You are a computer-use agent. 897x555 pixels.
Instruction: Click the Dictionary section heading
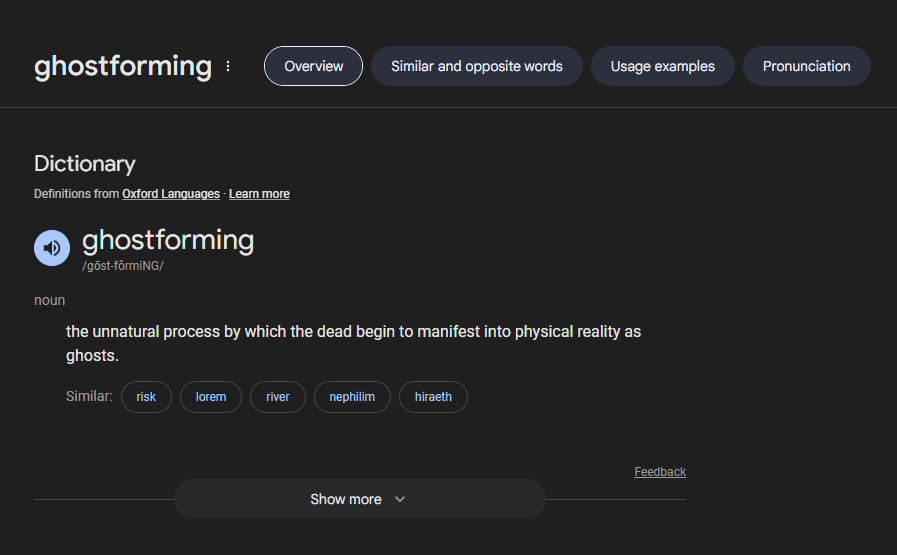tap(84, 164)
